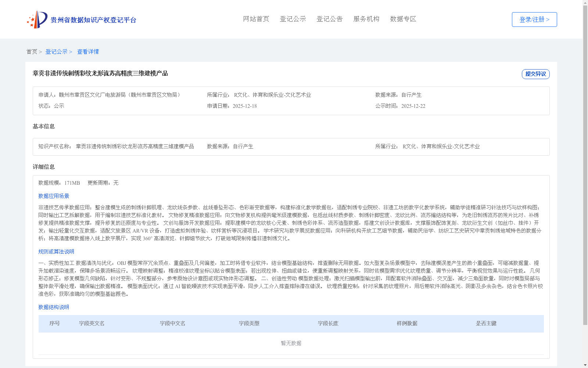Image resolution: width=588 pixels, height=368 pixels.
Task: Click the 字段中文名 column header
Action: coord(173,323)
